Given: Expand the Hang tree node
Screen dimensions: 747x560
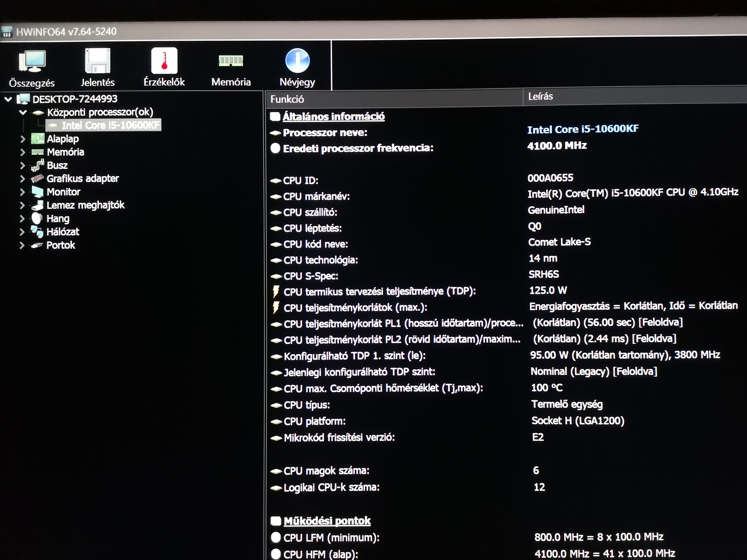Looking at the screenshot, I should [22, 219].
